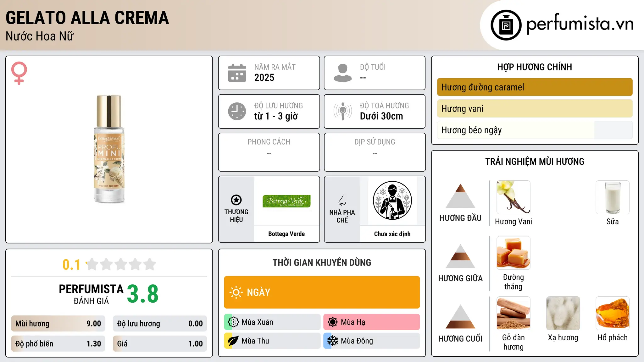Click the Dịp sử dụng card

(x=375, y=152)
